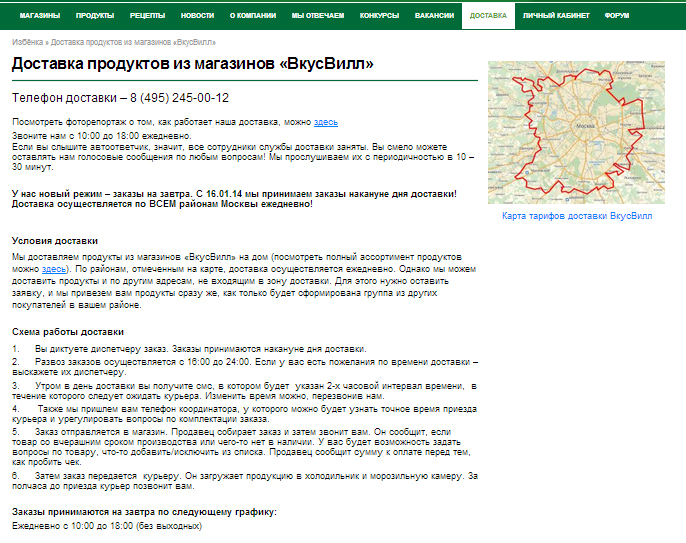686x543 pixels.
Task: Open the Moscow delivery zone map thumbnail
Action: tap(576, 132)
